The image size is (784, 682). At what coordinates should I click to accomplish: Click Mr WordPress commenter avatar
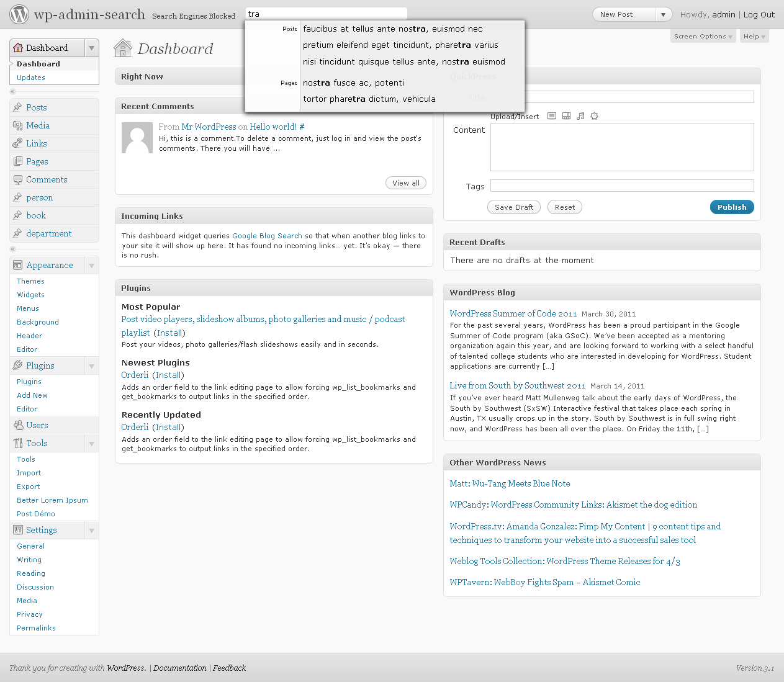(137, 138)
